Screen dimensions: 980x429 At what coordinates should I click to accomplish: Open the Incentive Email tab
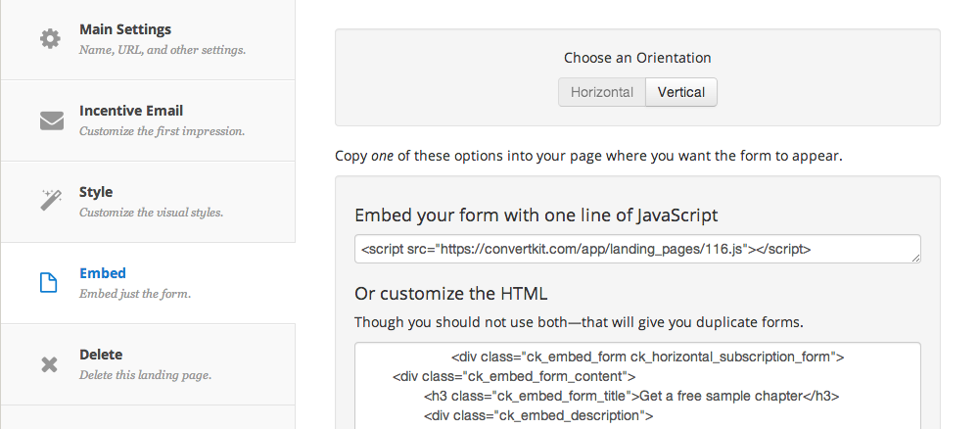[131, 111]
